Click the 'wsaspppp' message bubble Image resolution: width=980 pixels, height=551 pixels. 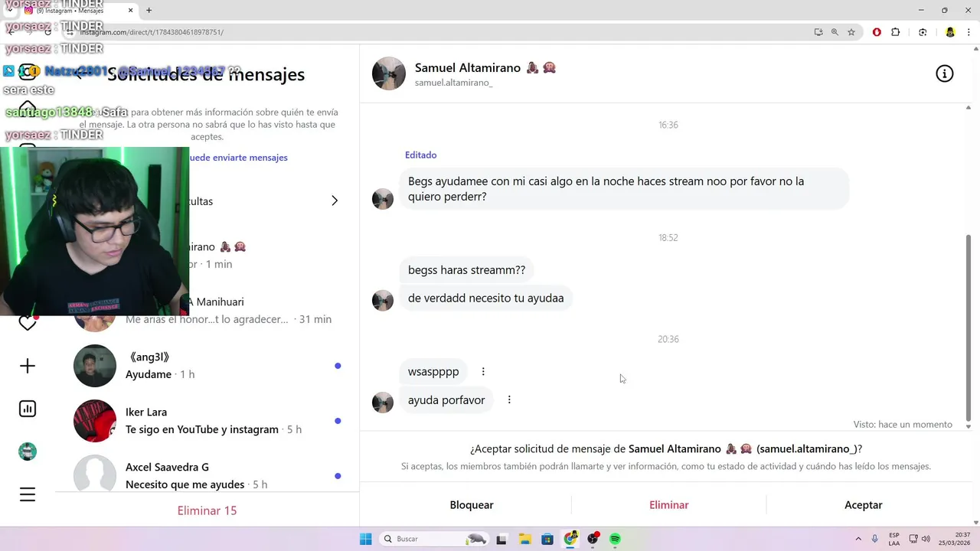click(x=433, y=372)
